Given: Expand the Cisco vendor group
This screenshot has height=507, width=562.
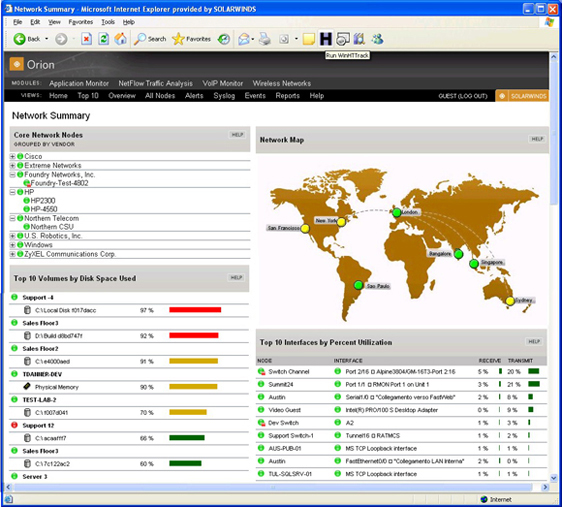Looking at the screenshot, I should point(13,156).
